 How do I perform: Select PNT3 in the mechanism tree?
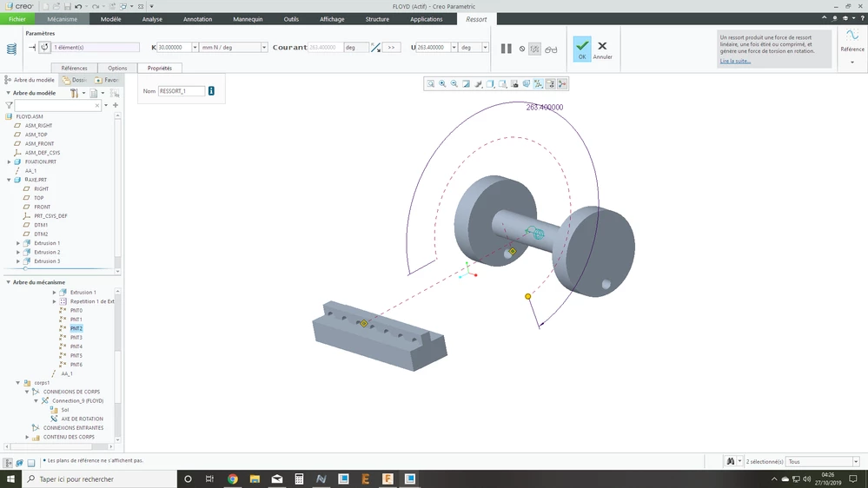(x=76, y=338)
